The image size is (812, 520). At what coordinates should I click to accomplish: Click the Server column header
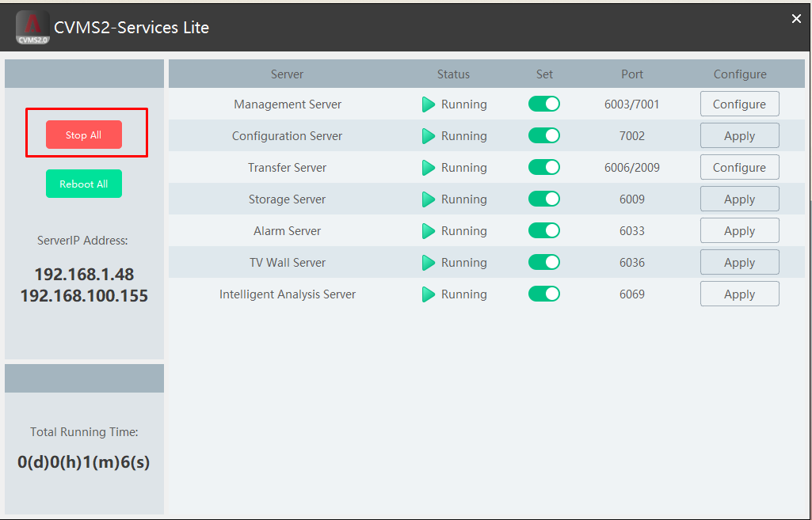287,74
